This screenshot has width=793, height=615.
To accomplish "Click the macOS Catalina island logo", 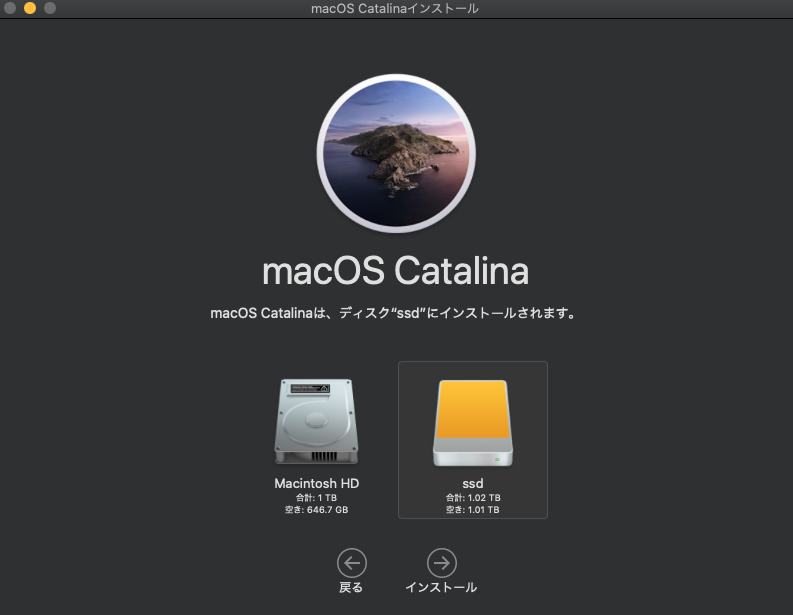I will click(396, 153).
